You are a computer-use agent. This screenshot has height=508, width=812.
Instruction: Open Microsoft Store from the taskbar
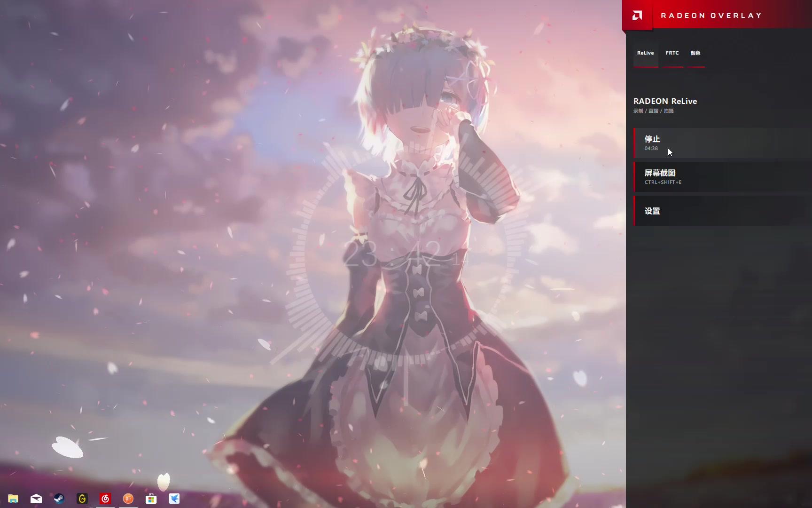(151, 499)
